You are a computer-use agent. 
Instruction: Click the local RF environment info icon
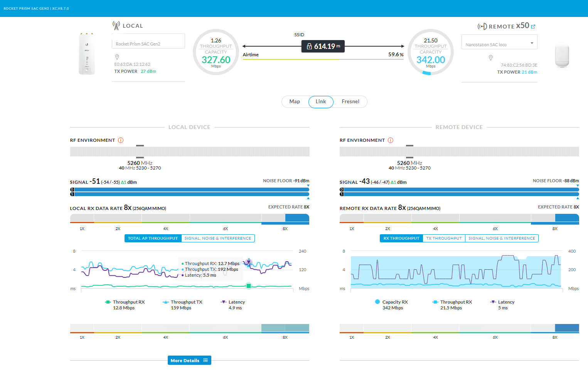pos(121,140)
